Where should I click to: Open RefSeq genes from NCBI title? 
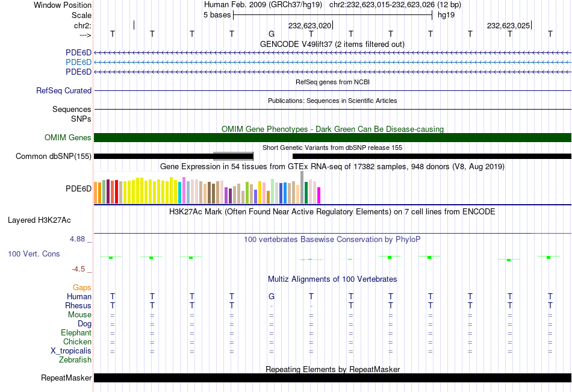[x=332, y=82]
